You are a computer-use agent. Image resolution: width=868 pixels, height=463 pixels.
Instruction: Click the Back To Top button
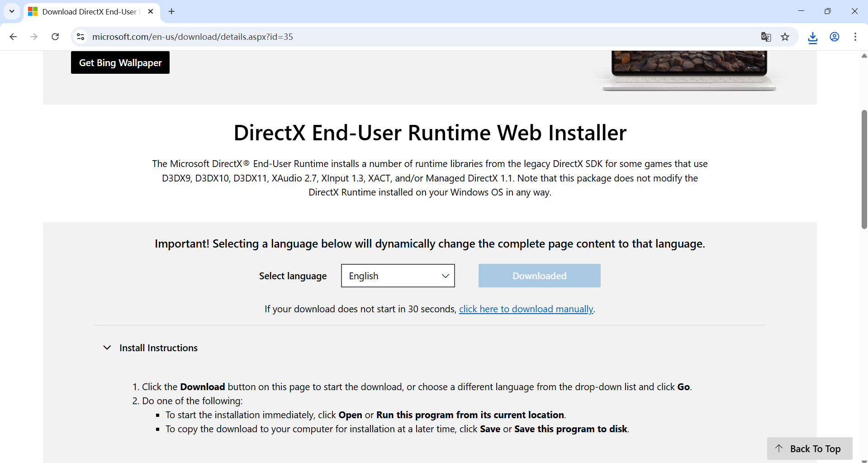point(810,449)
